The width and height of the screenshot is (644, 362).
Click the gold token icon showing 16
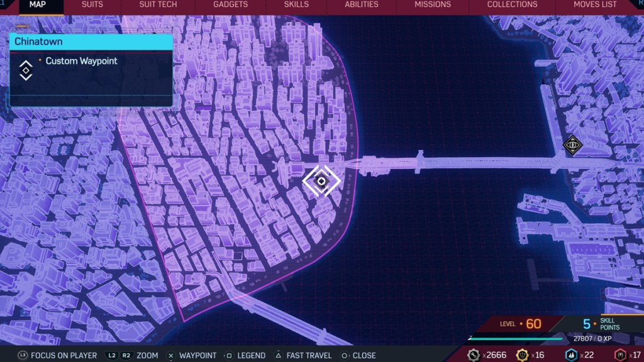tap(522, 355)
